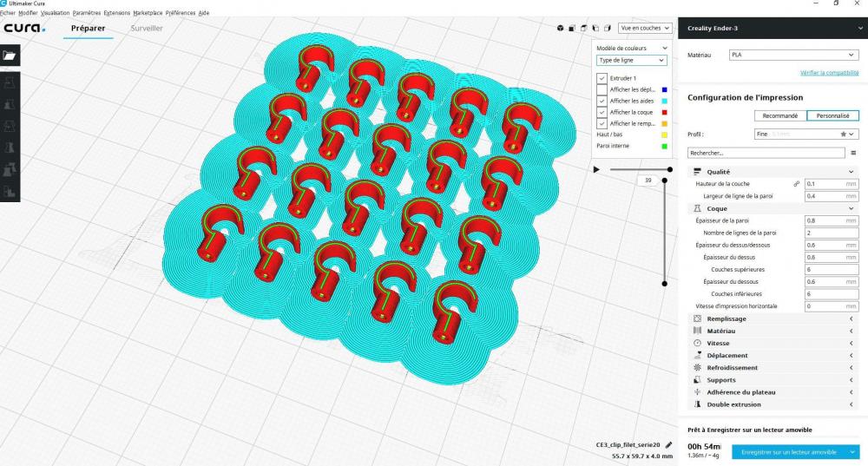Expand the Creality Ender-3 printer menu
The height and width of the screenshot is (466, 868).
[x=859, y=29]
